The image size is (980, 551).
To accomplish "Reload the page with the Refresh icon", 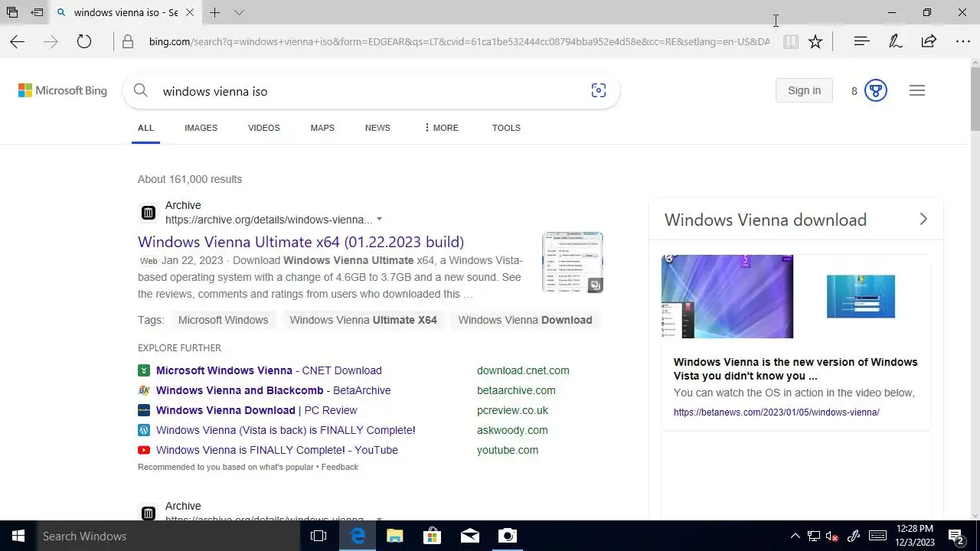I will [84, 42].
